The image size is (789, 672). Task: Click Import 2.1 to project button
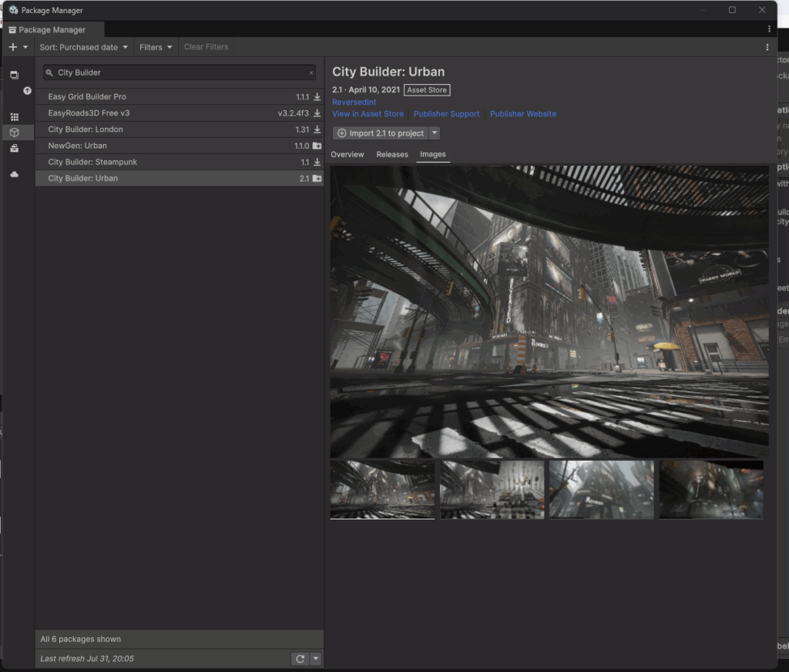(381, 133)
